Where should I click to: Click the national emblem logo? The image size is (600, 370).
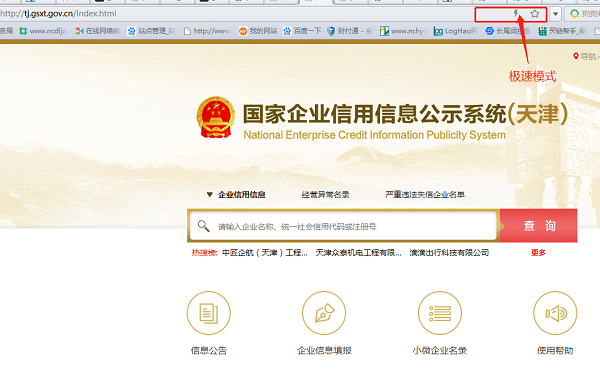pos(215,117)
